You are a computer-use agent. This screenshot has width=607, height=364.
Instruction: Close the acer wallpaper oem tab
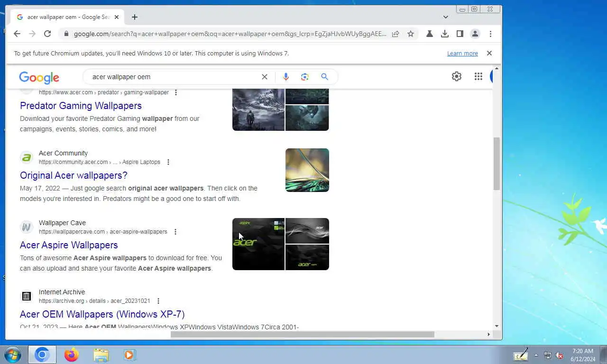(x=117, y=17)
